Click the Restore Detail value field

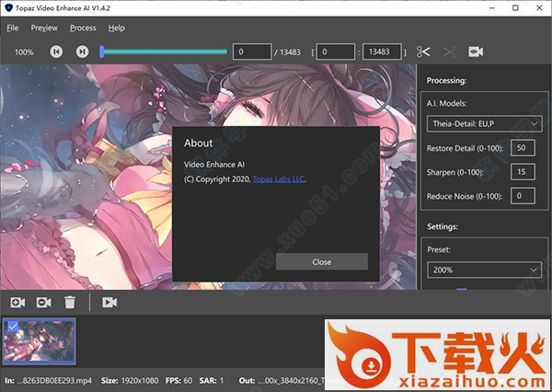(x=523, y=148)
